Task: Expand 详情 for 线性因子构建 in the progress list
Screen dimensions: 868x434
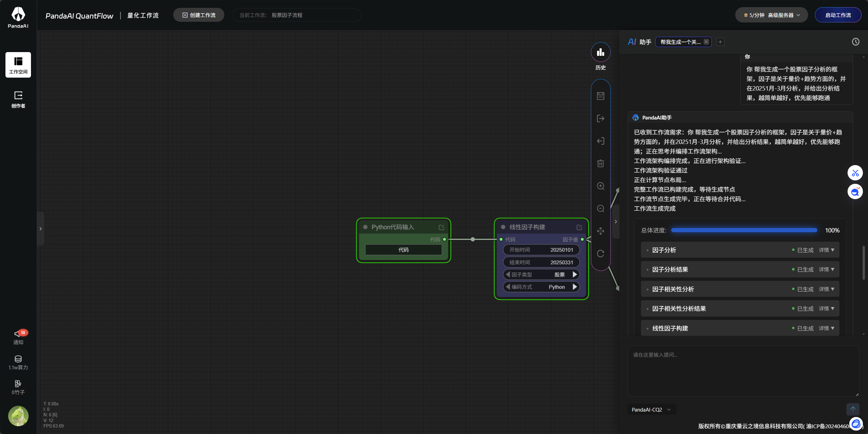Action: coord(826,328)
